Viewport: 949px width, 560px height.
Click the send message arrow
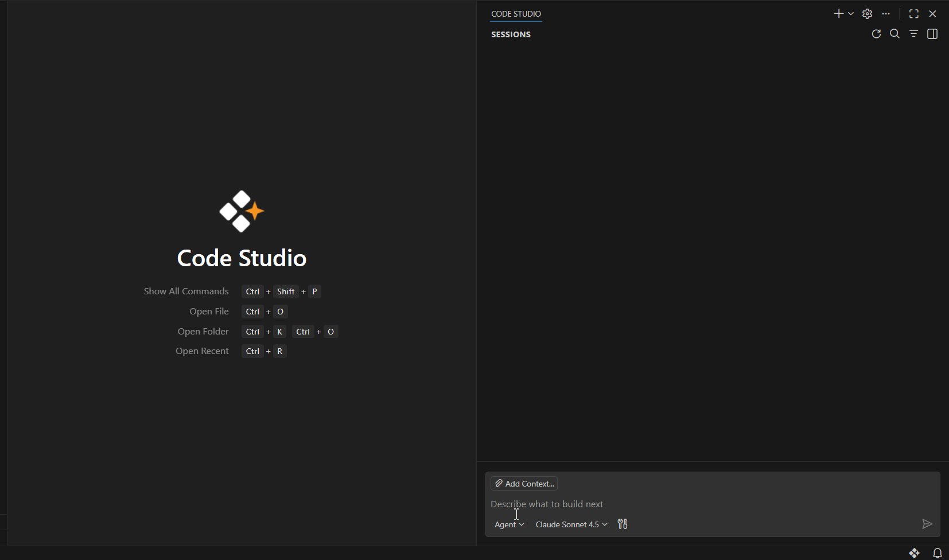[927, 524]
